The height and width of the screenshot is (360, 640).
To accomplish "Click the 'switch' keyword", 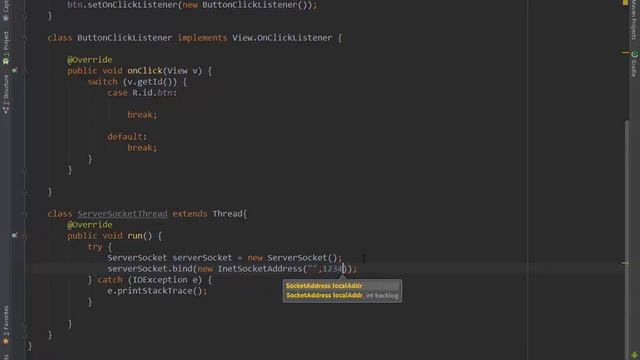I will click(x=102, y=82).
